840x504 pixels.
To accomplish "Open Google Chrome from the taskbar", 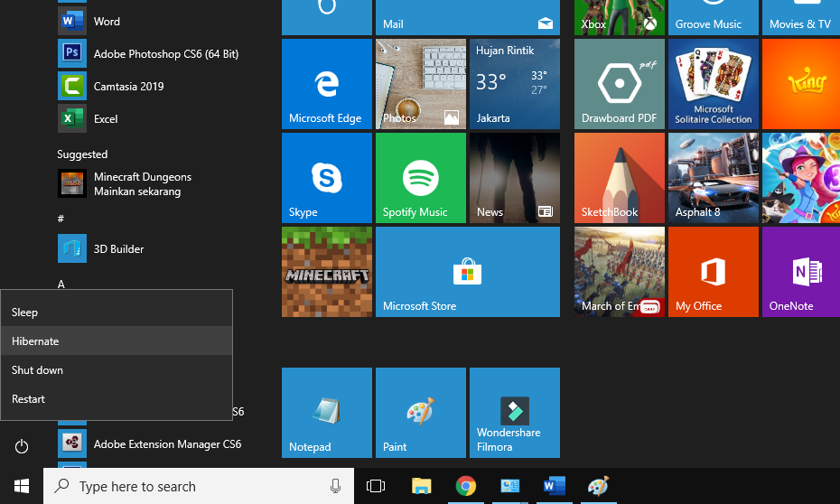I will tap(465, 486).
